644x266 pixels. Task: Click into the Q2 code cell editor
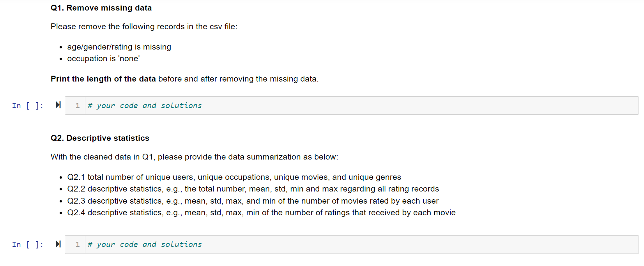click(x=351, y=245)
